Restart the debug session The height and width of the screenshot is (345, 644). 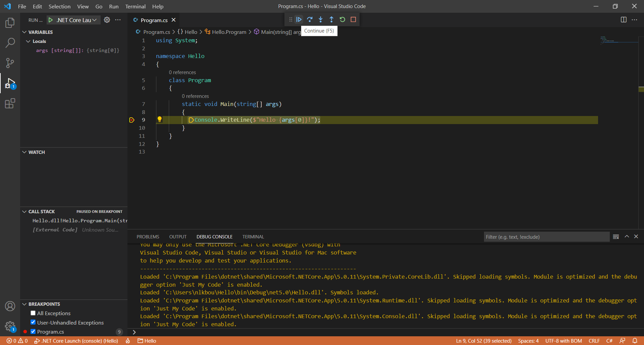(x=342, y=19)
